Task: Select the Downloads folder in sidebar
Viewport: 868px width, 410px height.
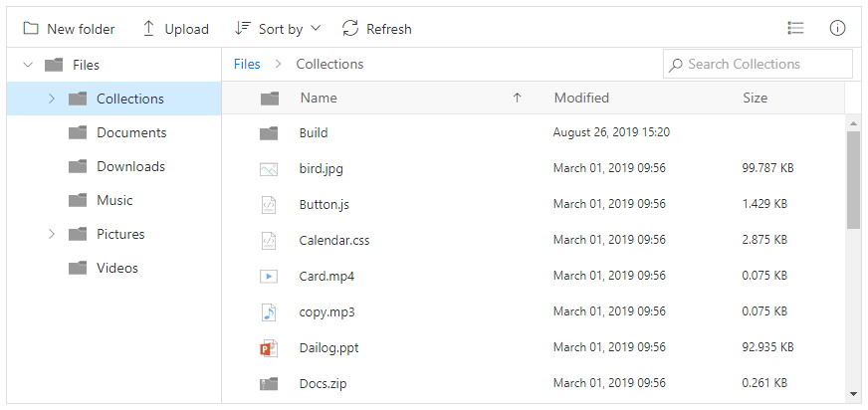Action: (x=129, y=167)
